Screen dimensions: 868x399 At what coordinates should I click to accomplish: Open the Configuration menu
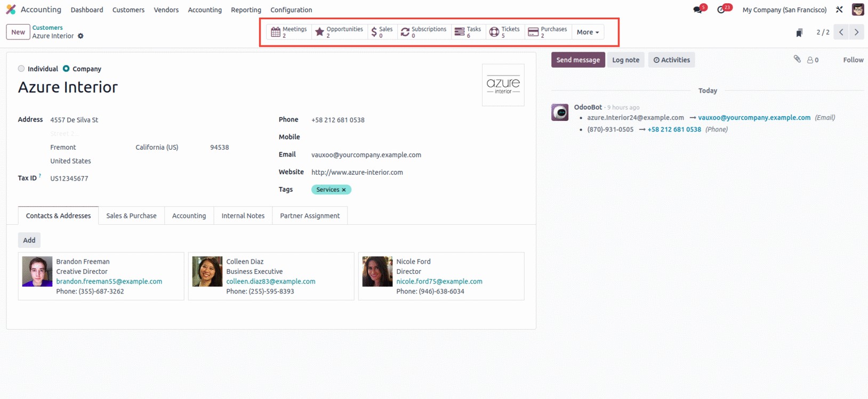click(291, 10)
